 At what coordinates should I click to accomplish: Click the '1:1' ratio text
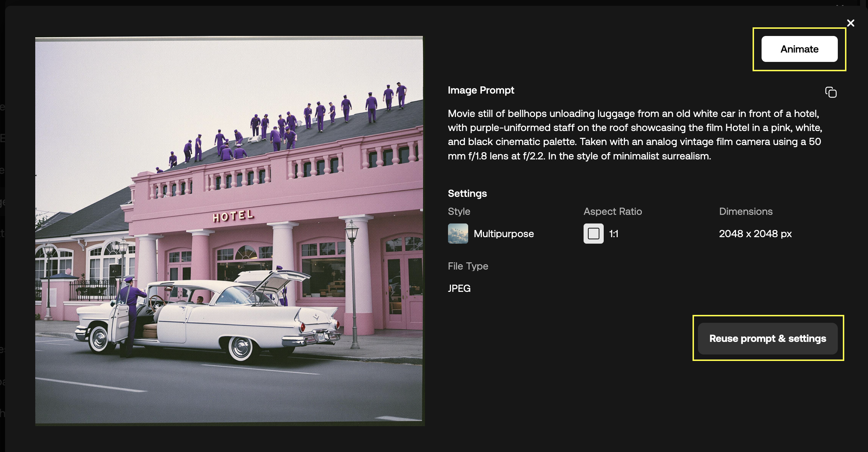[614, 234]
